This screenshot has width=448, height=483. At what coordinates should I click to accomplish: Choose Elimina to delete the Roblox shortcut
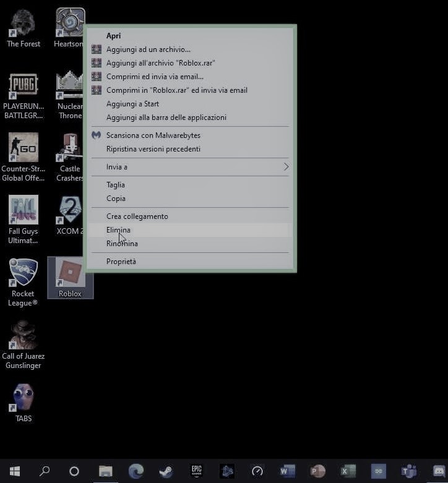(190, 230)
